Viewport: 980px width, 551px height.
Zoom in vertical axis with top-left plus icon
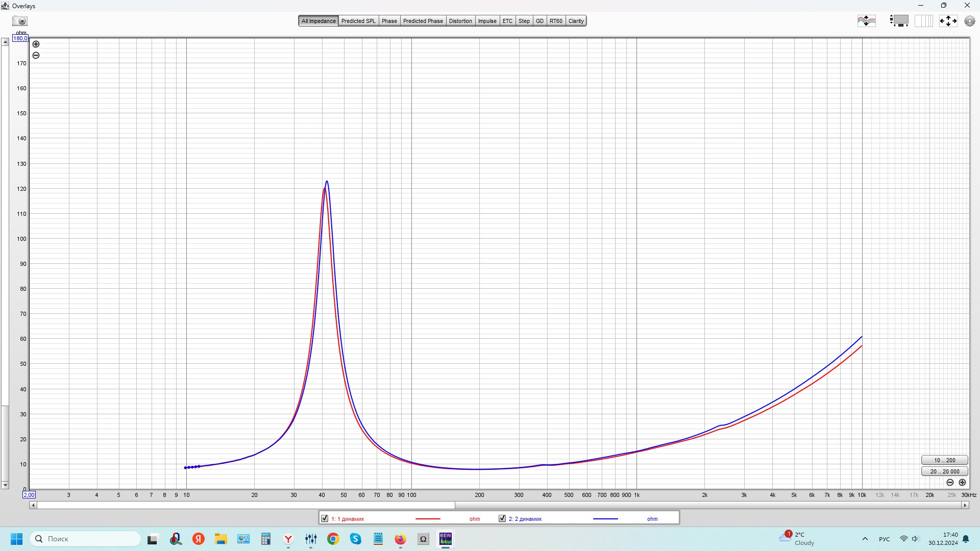click(36, 44)
